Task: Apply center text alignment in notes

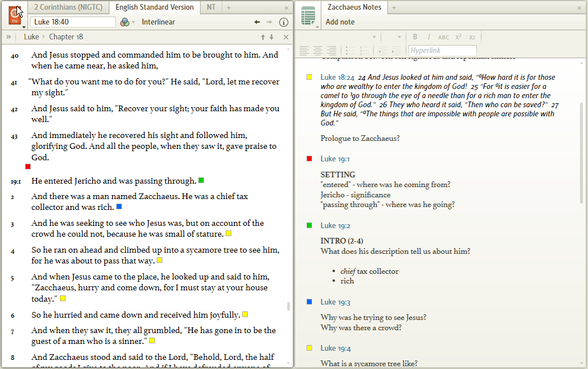Action: pyautogui.click(x=318, y=51)
